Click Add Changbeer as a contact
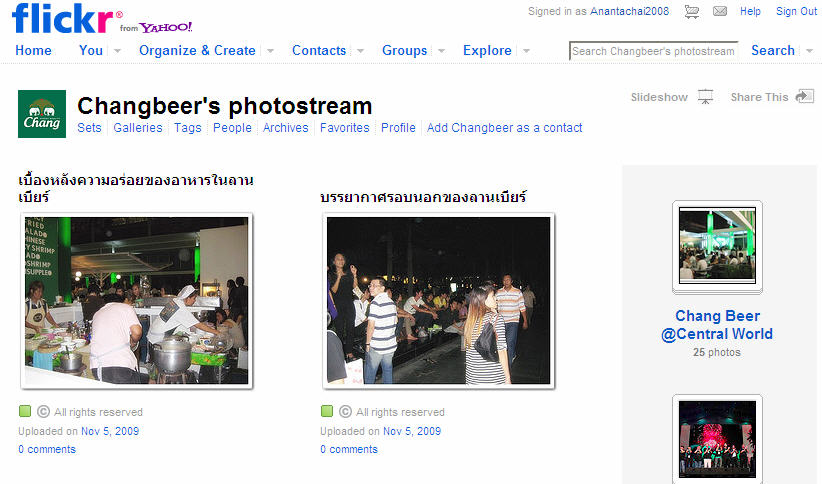Viewport: 822px width, 484px height. [x=504, y=128]
